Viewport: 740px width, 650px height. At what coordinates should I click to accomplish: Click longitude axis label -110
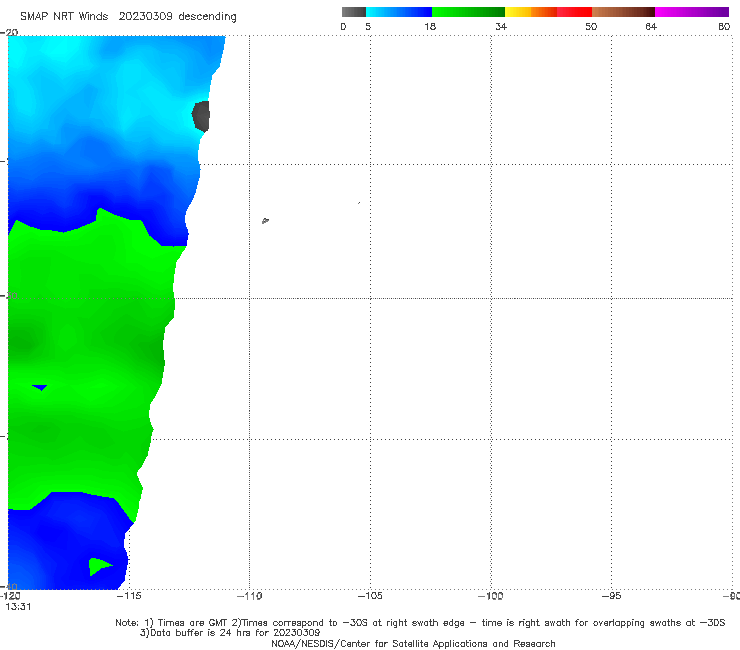pos(249,596)
